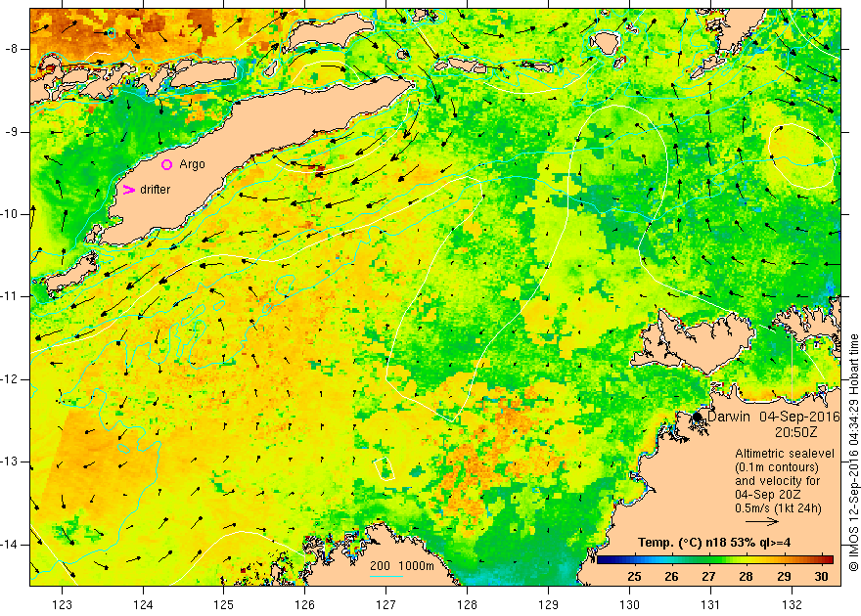The image size is (861, 616).
Task: Click the temperature color bar
Action: coord(715,559)
